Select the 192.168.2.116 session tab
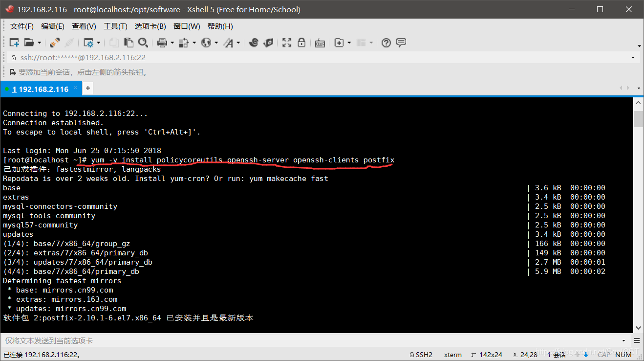 [x=41, y=89]
